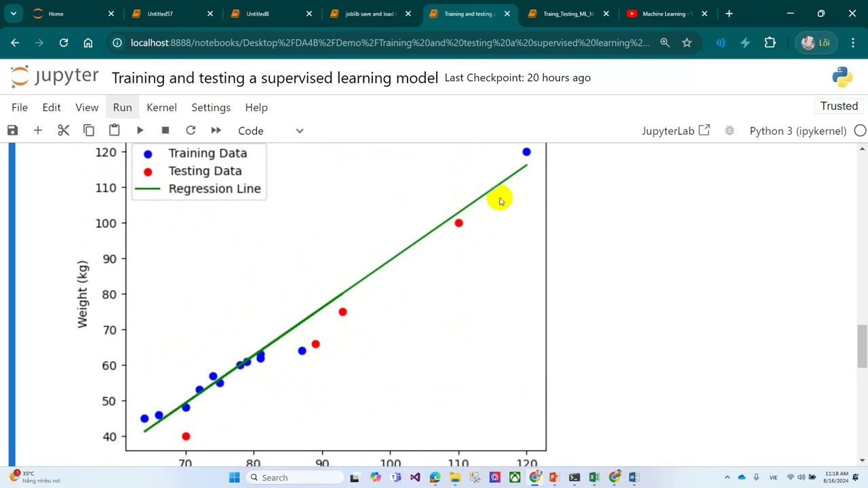Click the Last Checkpoint: 20 hours ago text

point(517,78)
